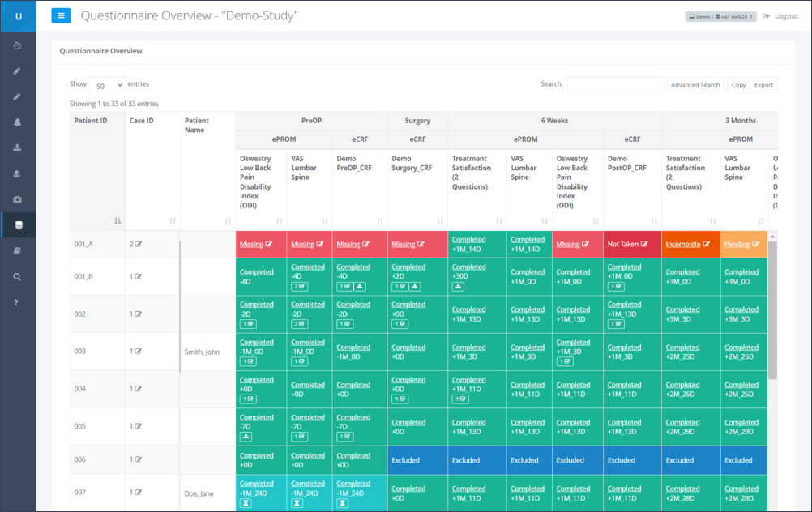Screen dimensions: 812x512
Task: Click the Export button
Action: [x=763, y=85]
